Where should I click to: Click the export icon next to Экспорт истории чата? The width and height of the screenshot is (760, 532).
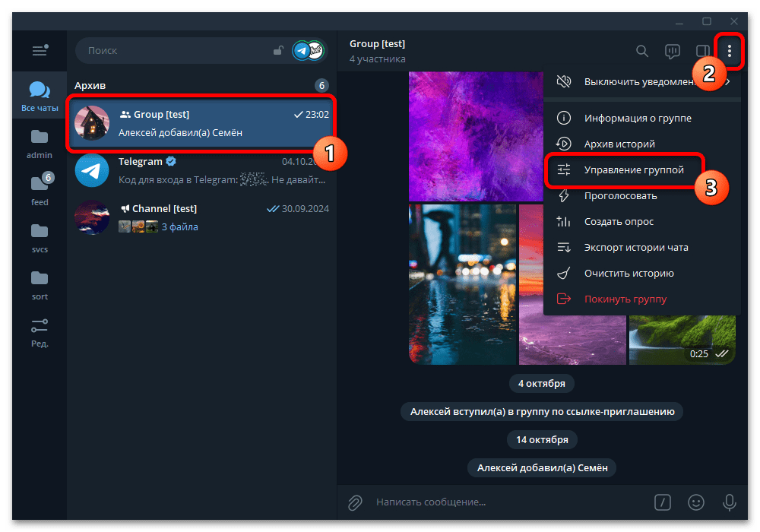[x=564, y=248]
